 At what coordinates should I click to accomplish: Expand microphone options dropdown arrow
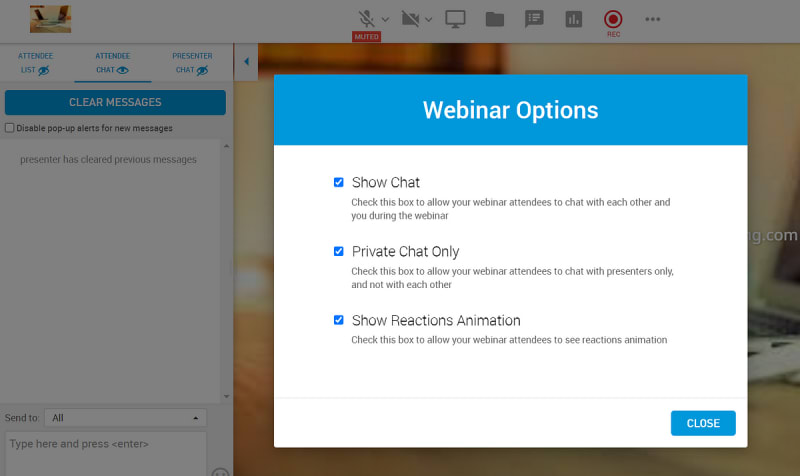coord(385,19)
